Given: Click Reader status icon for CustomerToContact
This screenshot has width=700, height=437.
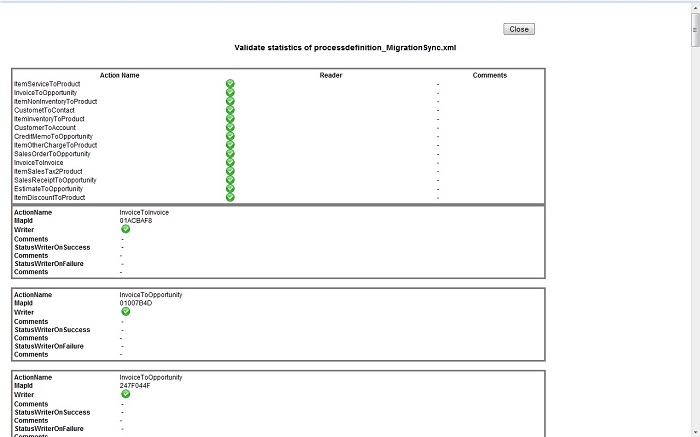Looking at the screenshot, I should coord(230,110).
